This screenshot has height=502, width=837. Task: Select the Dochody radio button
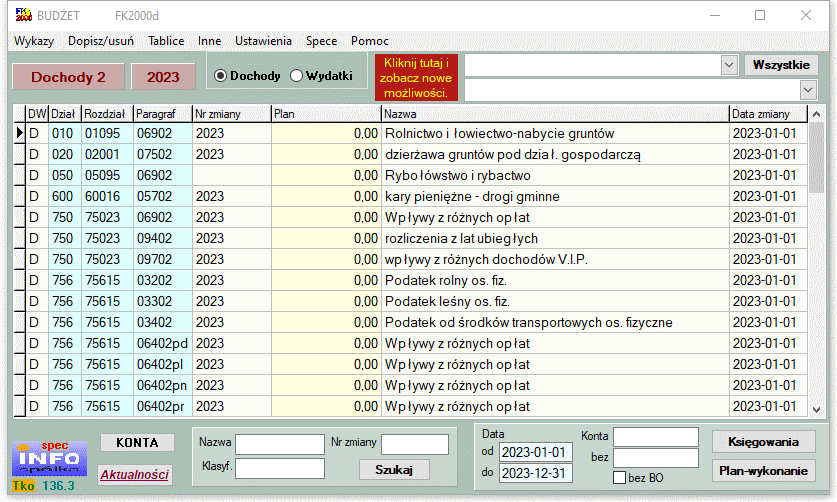click(220, 76)
